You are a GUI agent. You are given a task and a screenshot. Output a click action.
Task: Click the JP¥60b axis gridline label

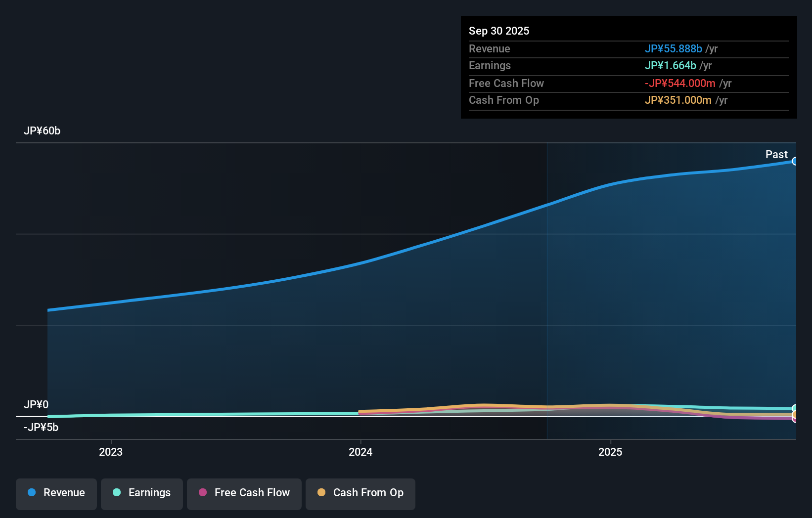point(43,131)
